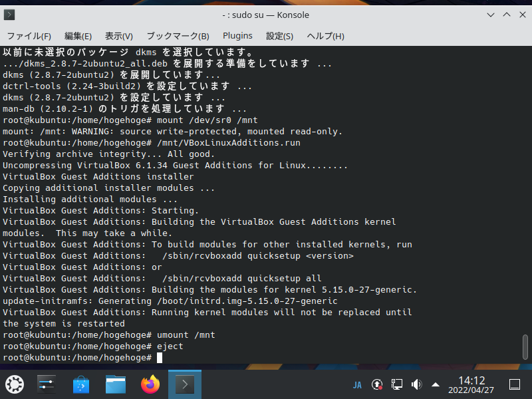Click '/sbin/rcvboxadd quicksetup all' text

point(242,279)
